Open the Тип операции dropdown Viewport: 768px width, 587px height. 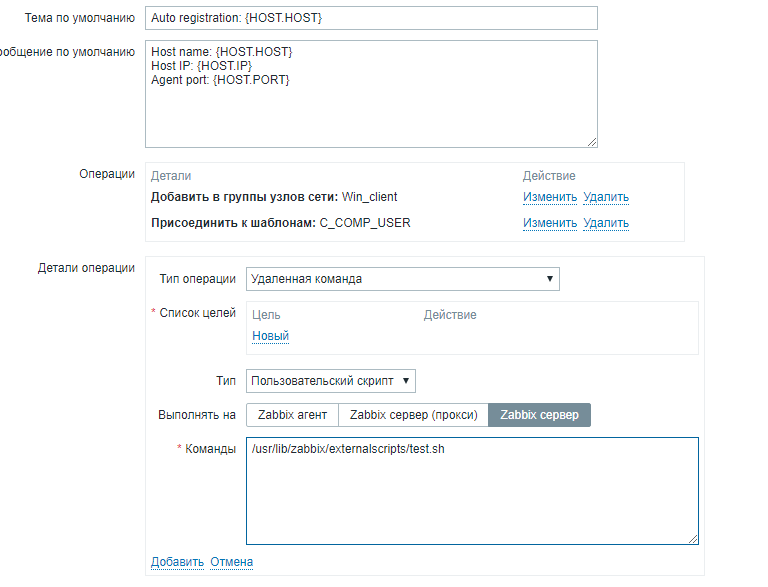(x=402, y=279)
